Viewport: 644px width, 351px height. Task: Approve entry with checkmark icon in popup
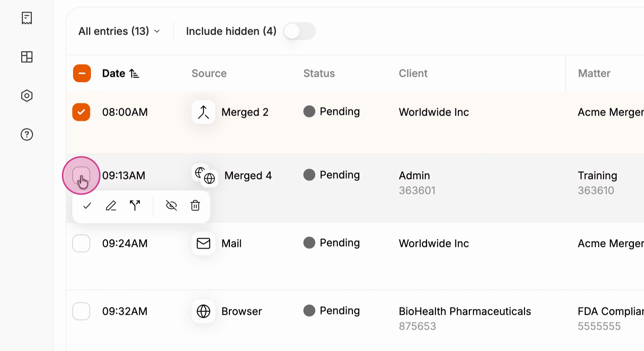point(87,206)
